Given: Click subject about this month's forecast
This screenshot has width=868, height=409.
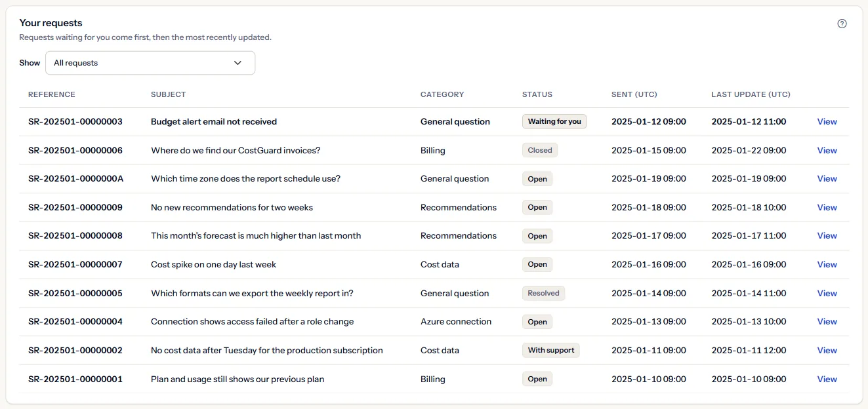Looking at the screenshot, I should [256, 235].
